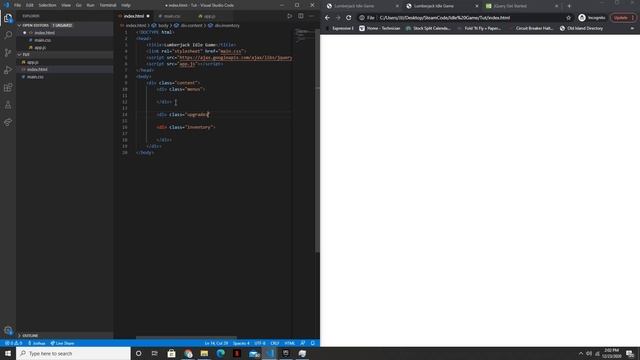Click the Chrome Update button

623,18
